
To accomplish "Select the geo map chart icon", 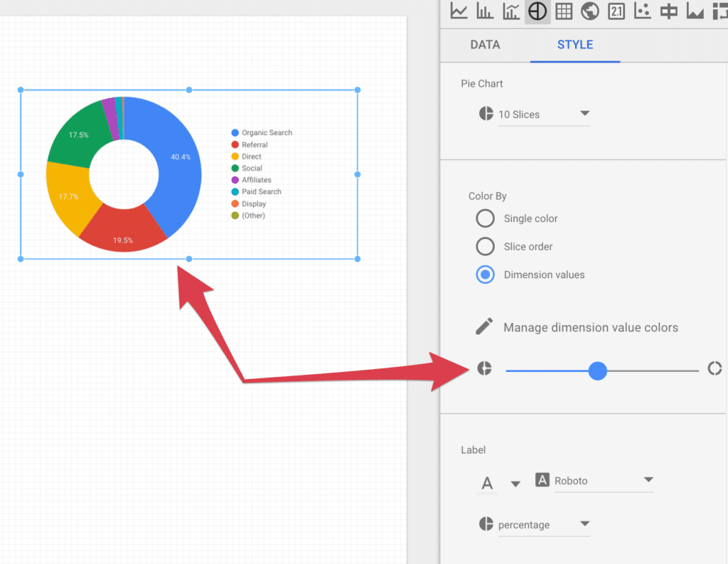I will (x=590, y=11).
